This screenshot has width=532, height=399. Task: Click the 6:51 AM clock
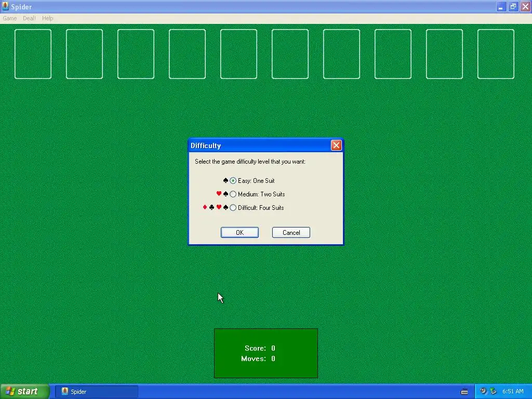(x=513, y=391)
